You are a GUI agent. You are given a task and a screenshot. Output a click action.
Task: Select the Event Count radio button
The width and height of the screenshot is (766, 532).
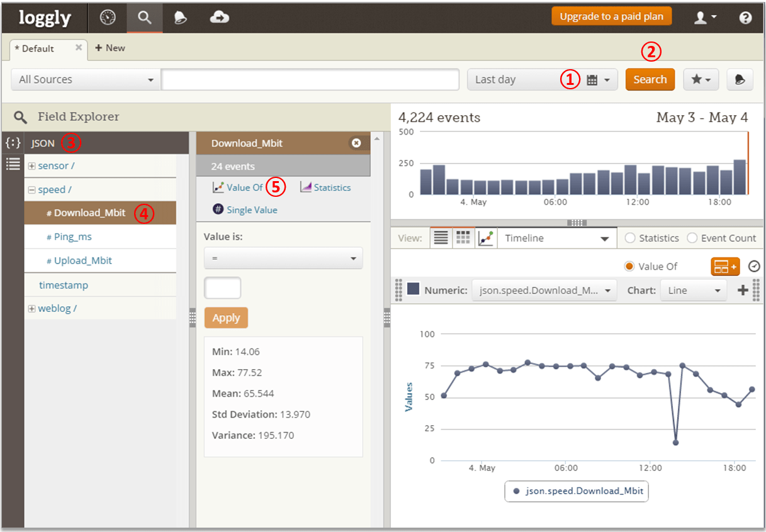(692, 238)
